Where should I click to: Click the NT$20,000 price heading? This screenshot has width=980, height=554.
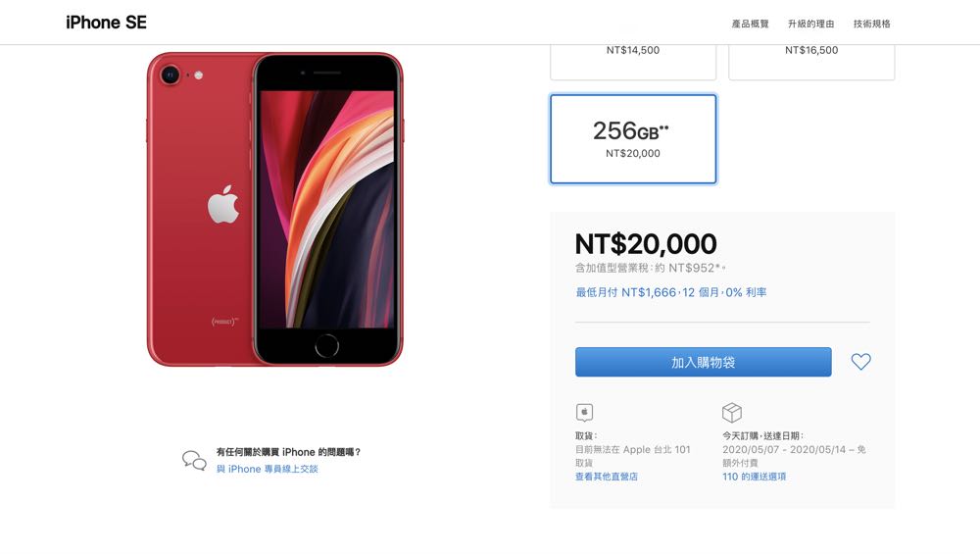(x=646, y=244)
